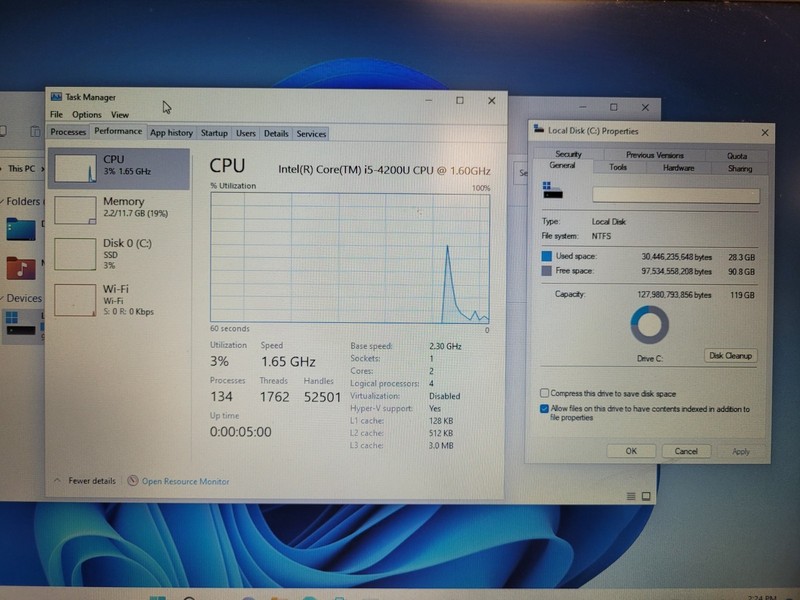Click the Explorer search box

coord(522,173)
